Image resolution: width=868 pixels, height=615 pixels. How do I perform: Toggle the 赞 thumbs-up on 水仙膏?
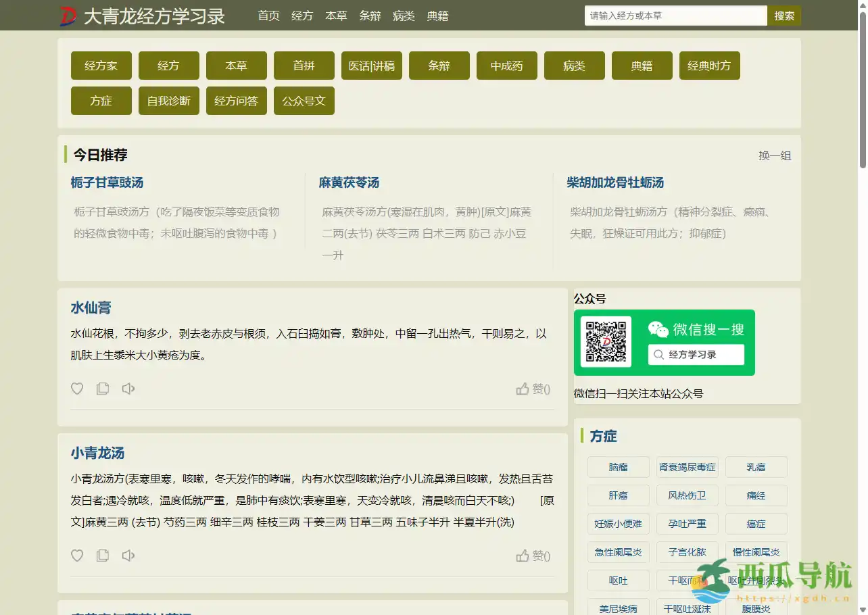(x=533, y=389)
